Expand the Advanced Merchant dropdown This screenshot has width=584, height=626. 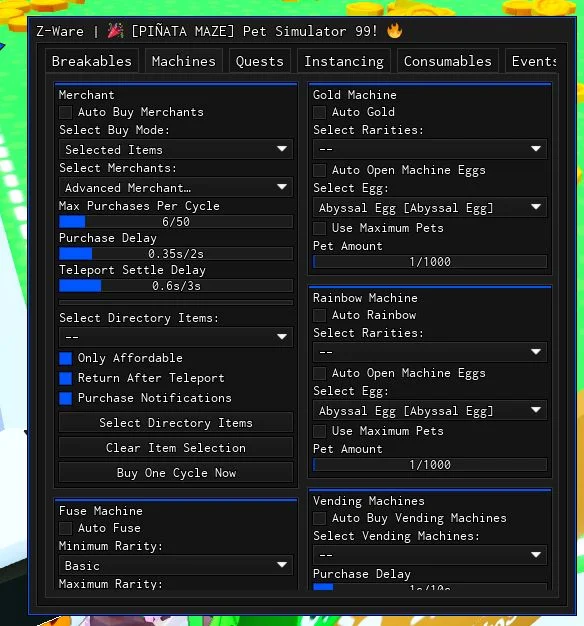(176, 187)
